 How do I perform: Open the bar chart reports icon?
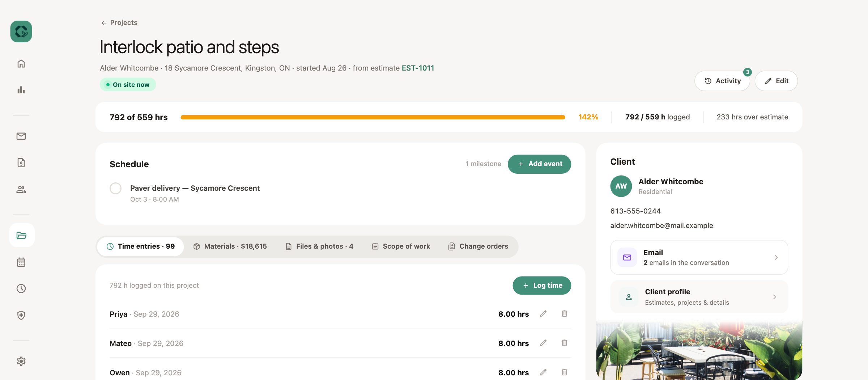pos(21,90)
